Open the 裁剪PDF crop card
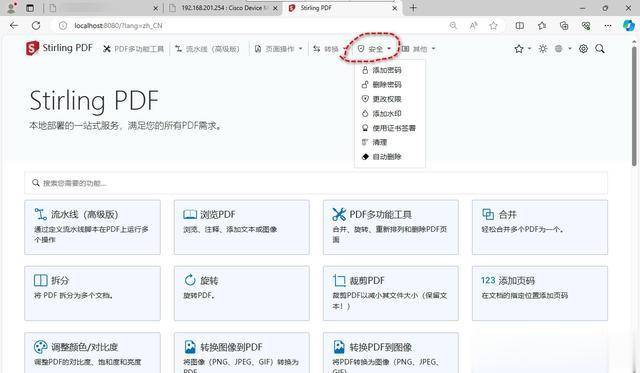 click(391, 293)
